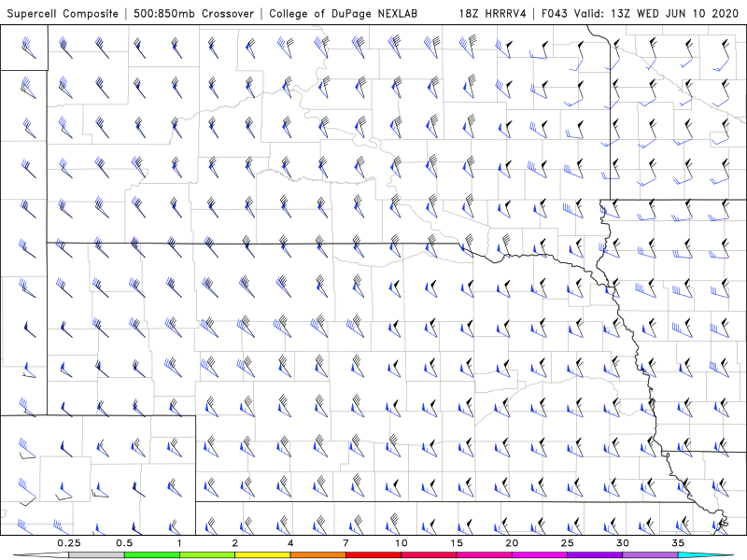Select the magenta segment between 20 and 25
Screen dimensions: 747x560
pyautogui.click(x=540, y=555)
